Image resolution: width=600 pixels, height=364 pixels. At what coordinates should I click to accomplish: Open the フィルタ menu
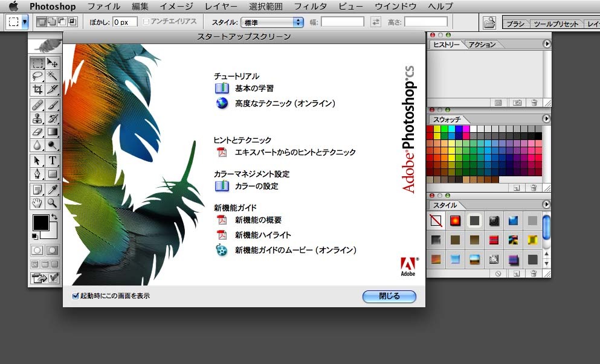tap(311, 7)
